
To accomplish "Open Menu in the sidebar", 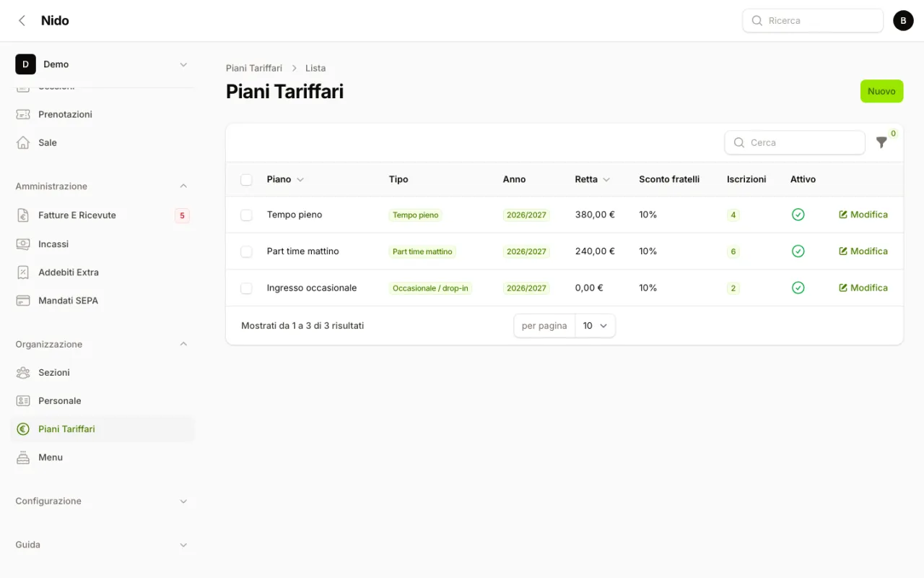I will 102,457.
